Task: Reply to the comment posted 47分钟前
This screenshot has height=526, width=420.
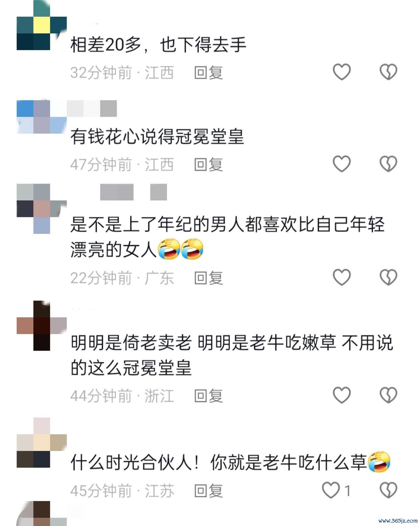Action: coord(209,164)
